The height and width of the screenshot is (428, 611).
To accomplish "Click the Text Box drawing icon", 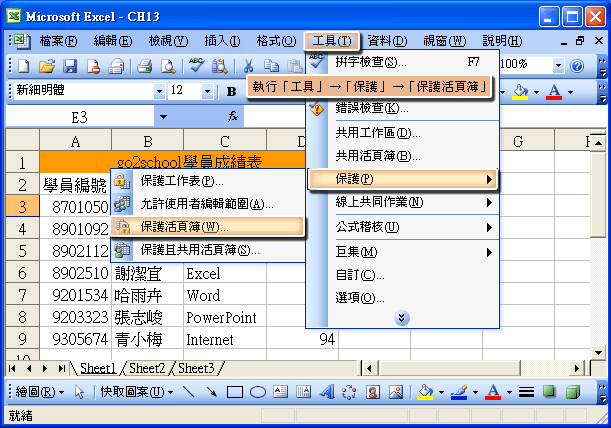I will pyautogui.click(x=280, y=392).
